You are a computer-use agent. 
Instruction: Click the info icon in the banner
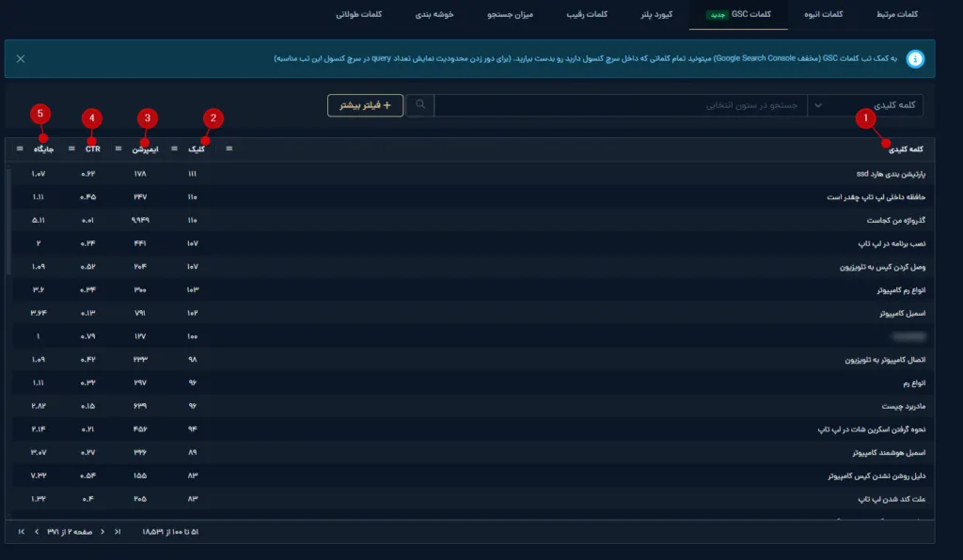tap(915, 59)
